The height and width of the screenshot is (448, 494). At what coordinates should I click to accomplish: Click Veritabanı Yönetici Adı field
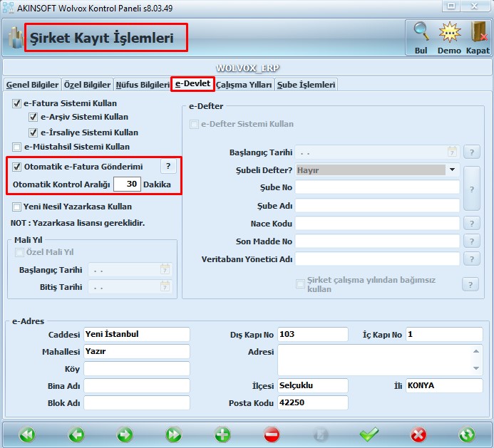click(377, 259)
